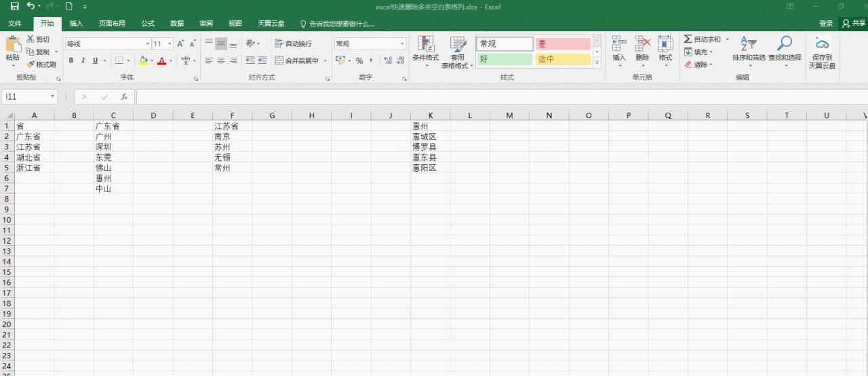Open the fill color dropdown arrow
This screenshot has width=868, height=376.
click(151, 60)
